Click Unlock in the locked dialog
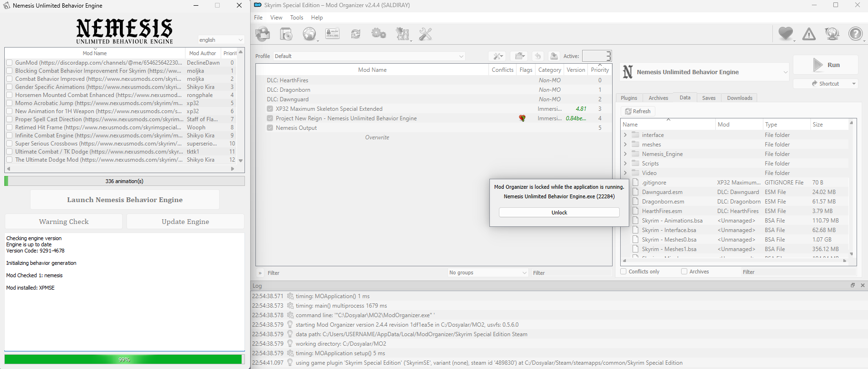 [559, 213]
